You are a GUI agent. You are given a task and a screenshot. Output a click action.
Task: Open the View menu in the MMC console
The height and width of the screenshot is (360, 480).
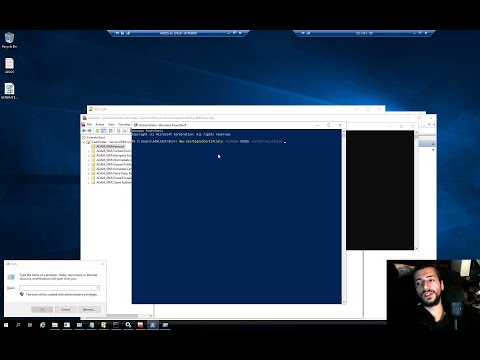[111, 124]
